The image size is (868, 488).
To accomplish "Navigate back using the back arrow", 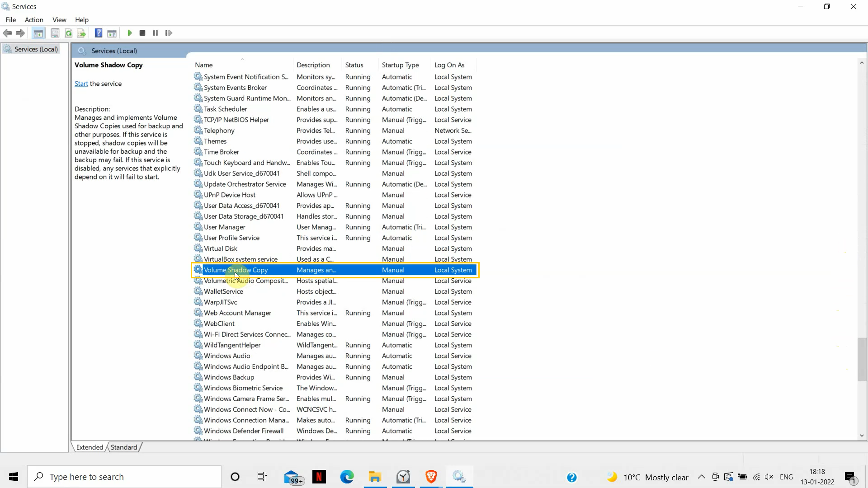I will point(7,33).
